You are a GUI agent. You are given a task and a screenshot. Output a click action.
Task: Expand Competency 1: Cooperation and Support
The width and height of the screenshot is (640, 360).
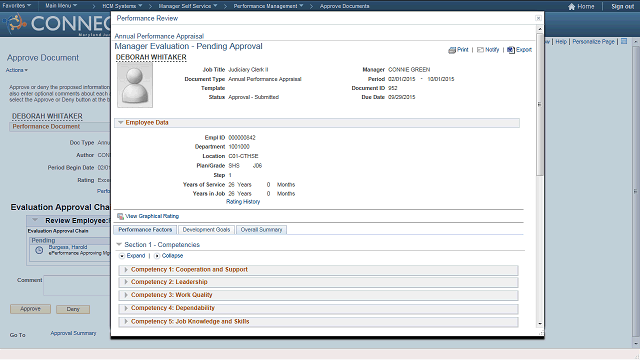click(126, 270)
